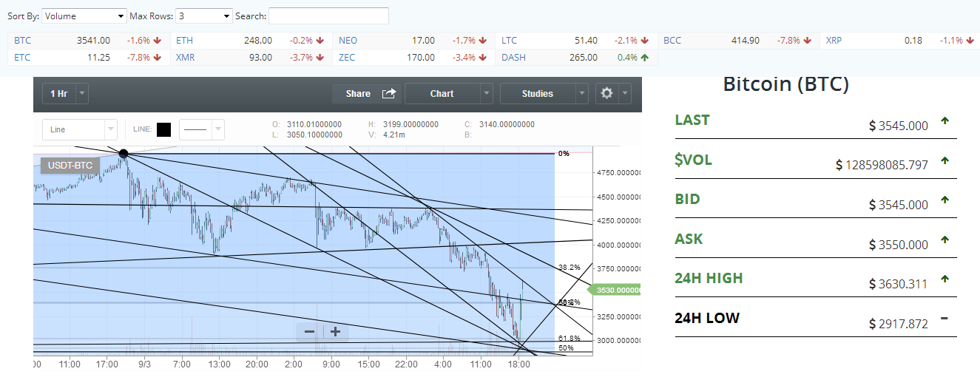Select the black Fibonacci anchor point
Image resolution: width=980 pixels, height=380 pixels.
[124, 154]
